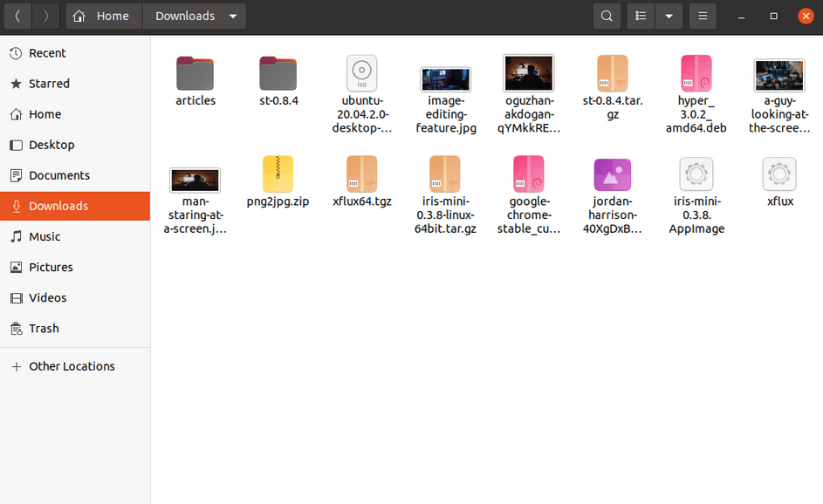Viewport: 823px width, 504px height.
Task: Select the ubuntu-20.04.2.0-desktop ISO file icon
Action: (x=361, y=73)
